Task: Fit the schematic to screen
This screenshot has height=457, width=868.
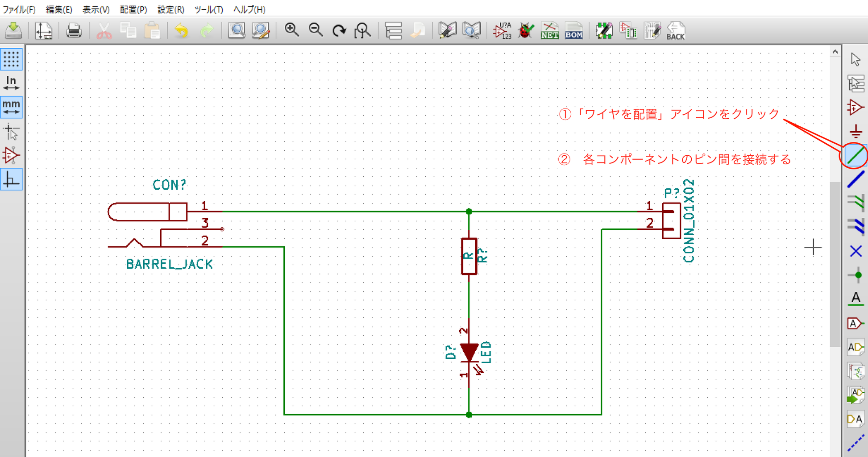Action: (x=363, y=30)
